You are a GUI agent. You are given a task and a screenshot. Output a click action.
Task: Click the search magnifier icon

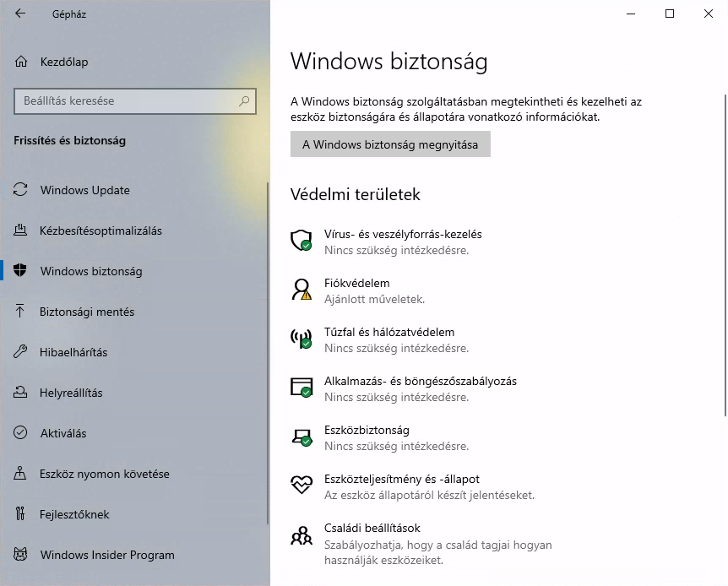click(244, 100)
